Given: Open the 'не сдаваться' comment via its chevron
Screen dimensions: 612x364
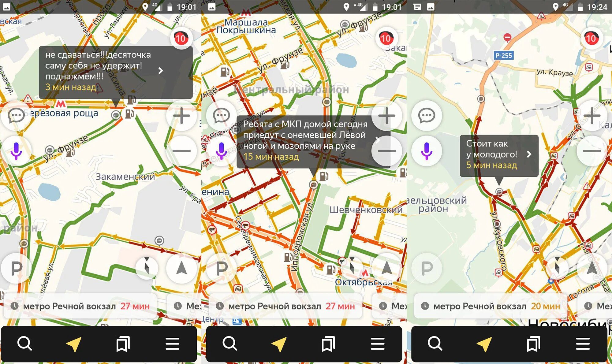Looking at the screenshot, I should point(160,71).
